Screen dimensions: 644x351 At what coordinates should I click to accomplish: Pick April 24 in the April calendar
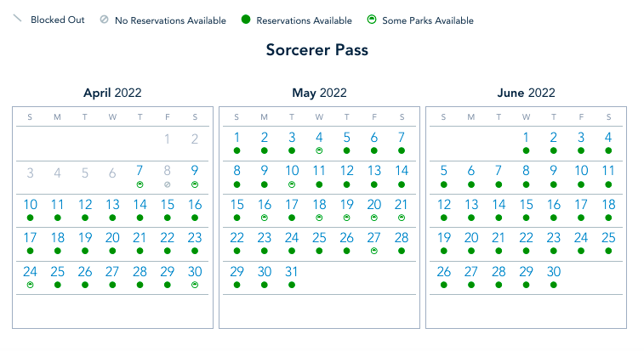[30, 272]
